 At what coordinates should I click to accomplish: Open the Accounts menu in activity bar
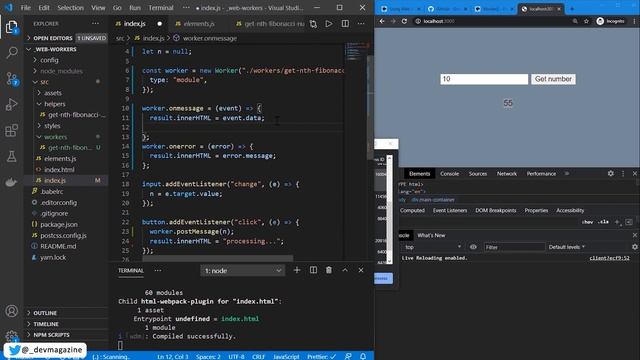point(12,311)
